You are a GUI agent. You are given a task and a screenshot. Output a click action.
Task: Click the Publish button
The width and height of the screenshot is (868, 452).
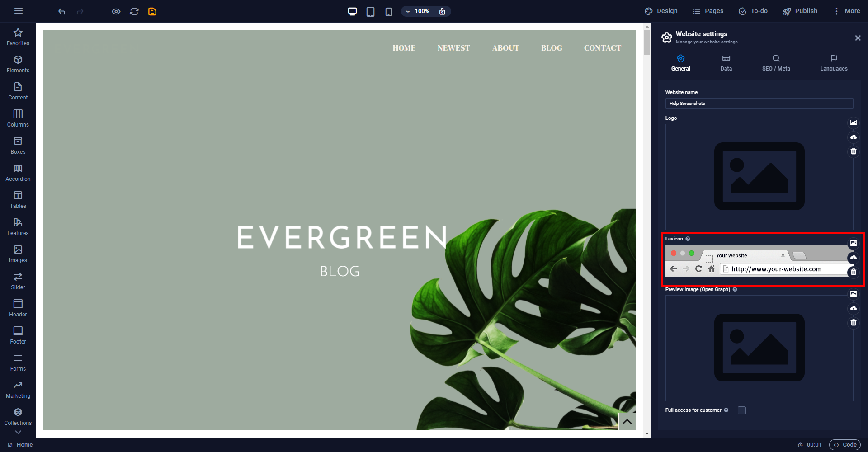tap(800, 11)
